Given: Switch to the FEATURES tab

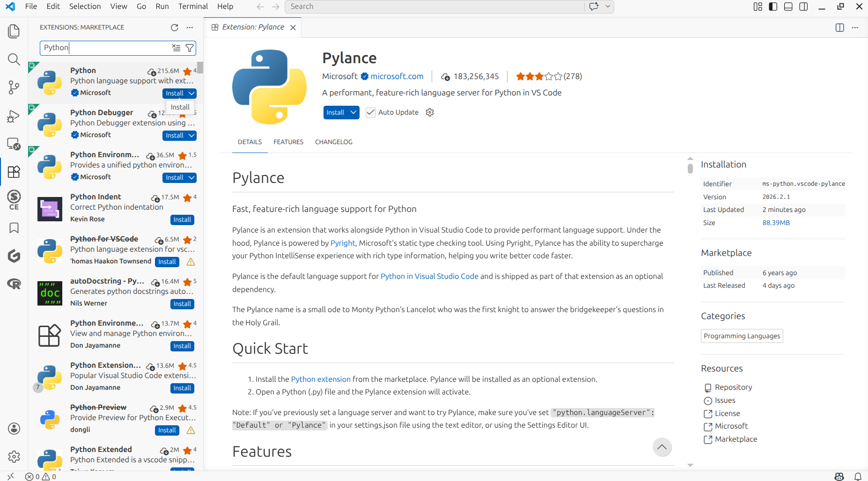Looking at the screenshot, I should (288, 142).
